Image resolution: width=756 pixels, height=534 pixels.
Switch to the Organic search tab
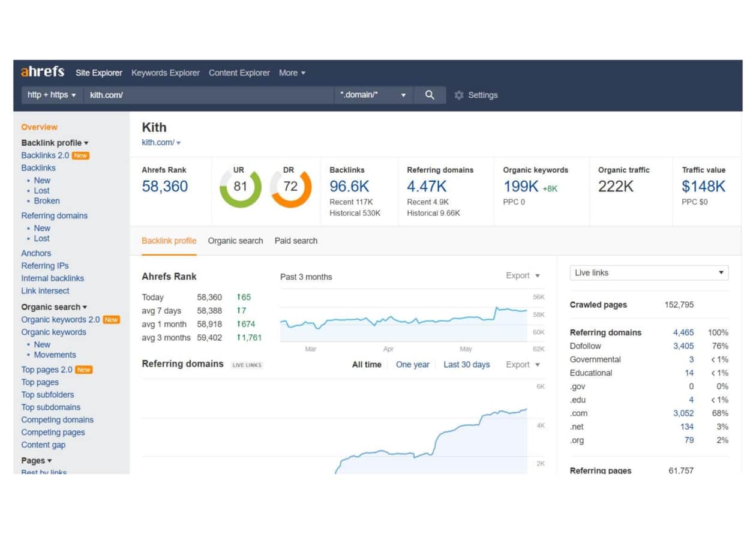click(x=236, y=241)
